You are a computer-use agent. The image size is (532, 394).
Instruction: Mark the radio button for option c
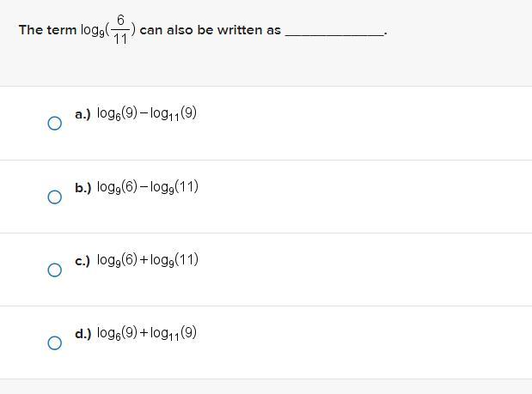(x=55, y=270)
